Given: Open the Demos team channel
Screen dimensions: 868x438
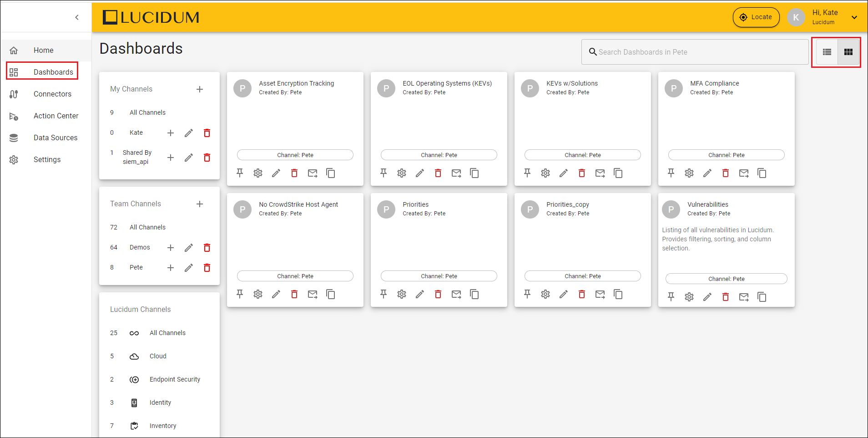Looking at the screenshot, I should pos(140,247).
